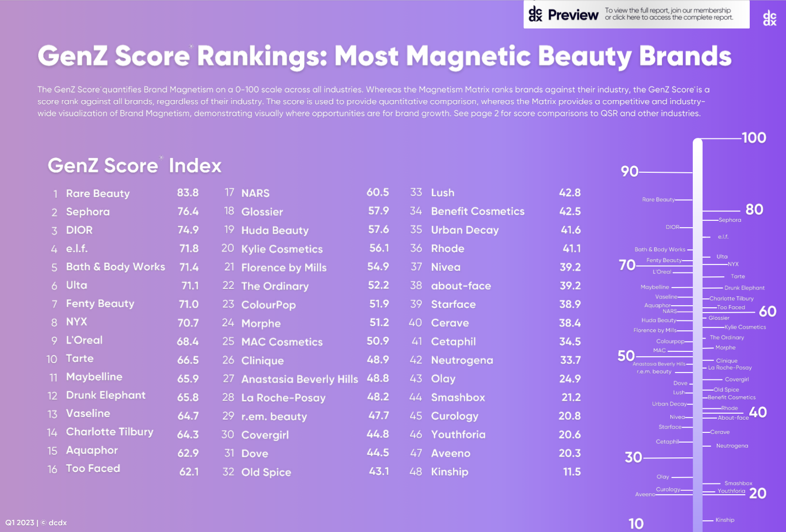Click "Rhode" in the index list
Image resolution: width=786 pixels, height=532 pixels.
(x=448, y=249)
